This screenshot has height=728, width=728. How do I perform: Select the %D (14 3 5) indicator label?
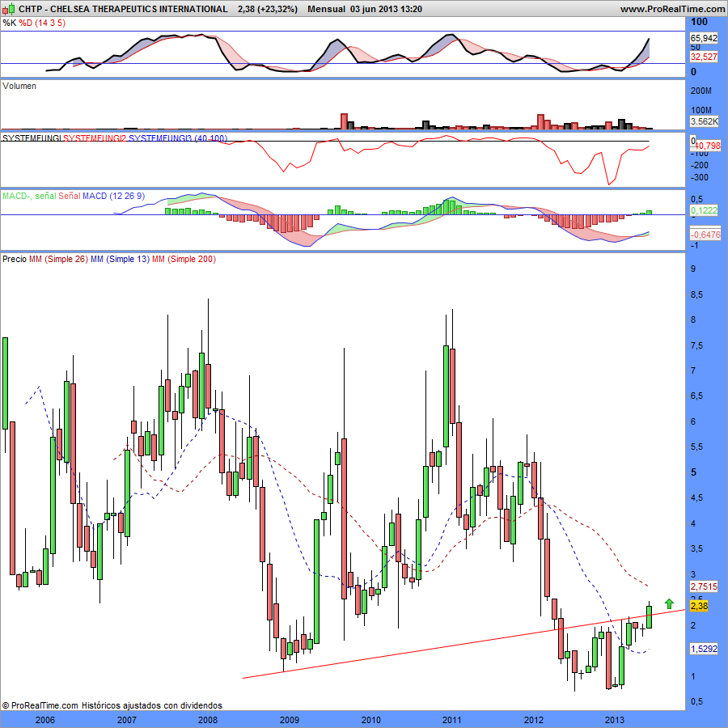(42, 23)
